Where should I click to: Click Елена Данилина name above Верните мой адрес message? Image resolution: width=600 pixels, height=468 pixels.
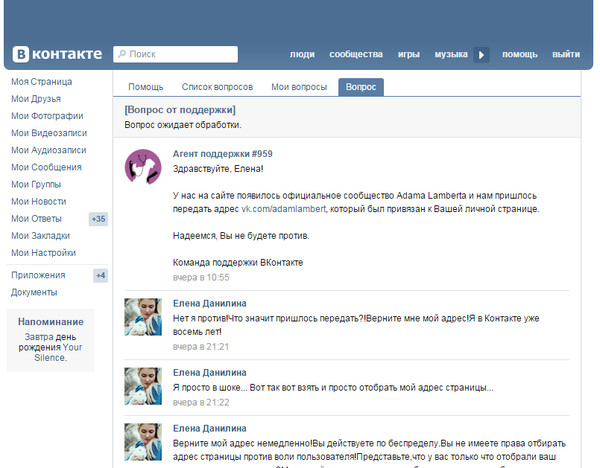pyautogui.click(x=210, y=429)
